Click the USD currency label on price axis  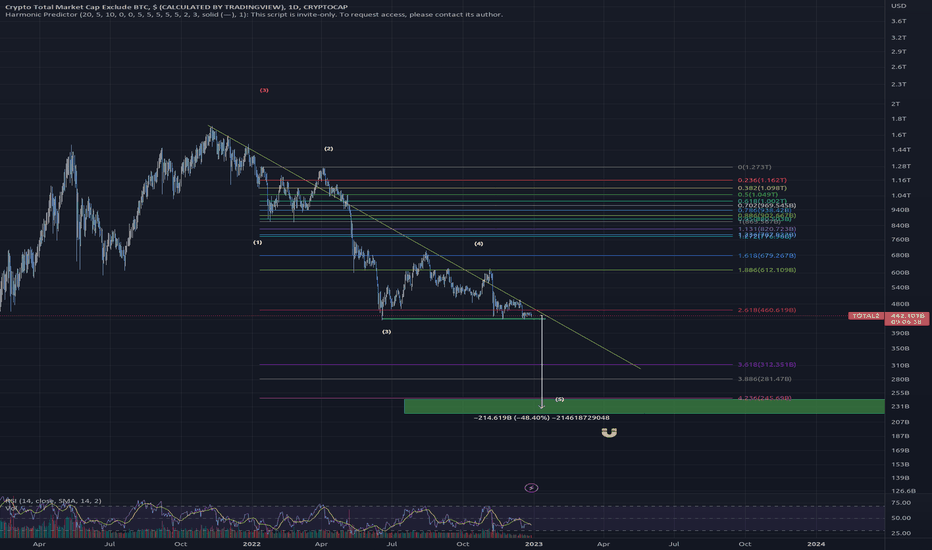coord(898,6)
